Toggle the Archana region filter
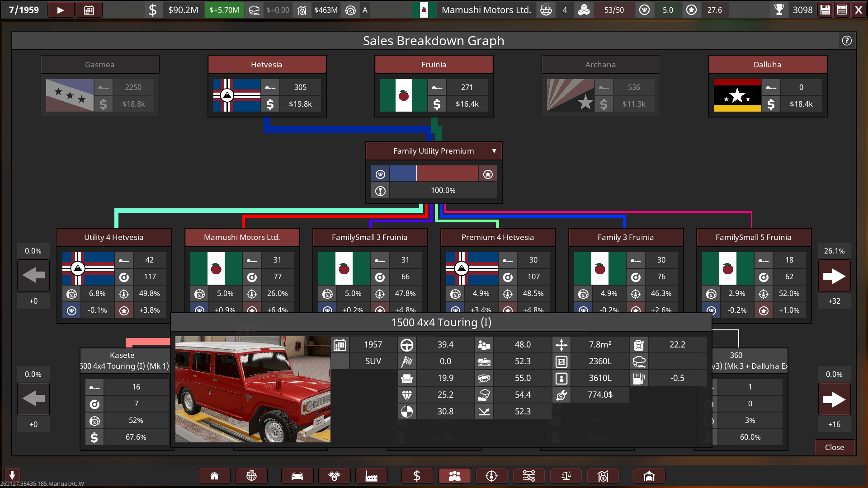868x488 pixels. 600,65
